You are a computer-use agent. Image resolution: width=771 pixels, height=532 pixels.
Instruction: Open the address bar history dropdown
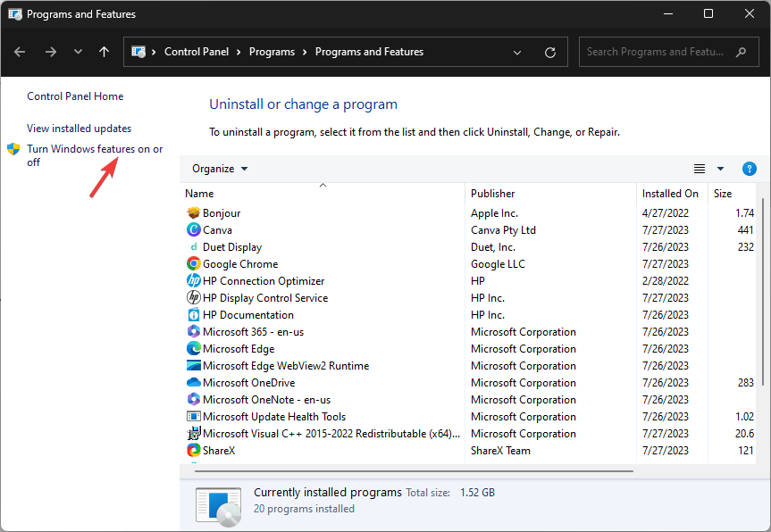[x=516, y=52]
